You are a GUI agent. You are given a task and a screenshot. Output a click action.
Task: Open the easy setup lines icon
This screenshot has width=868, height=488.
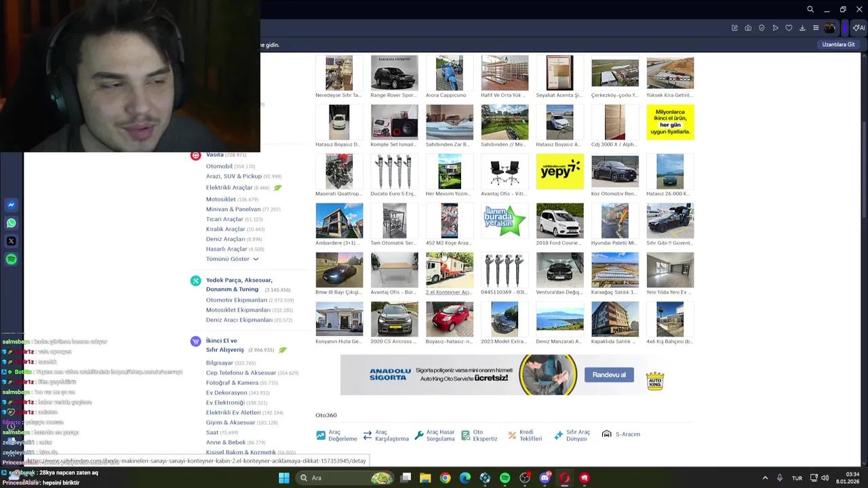tap(816, 28)
